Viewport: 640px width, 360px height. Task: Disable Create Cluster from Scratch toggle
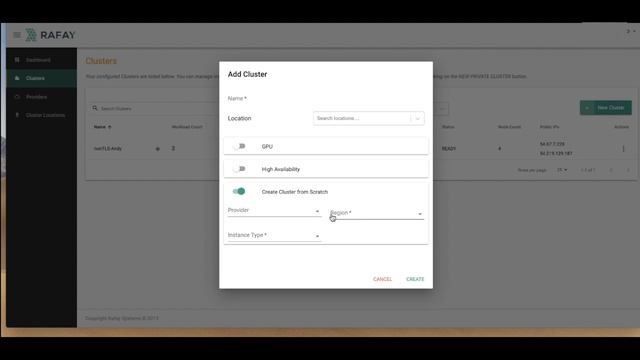point(239,191)
